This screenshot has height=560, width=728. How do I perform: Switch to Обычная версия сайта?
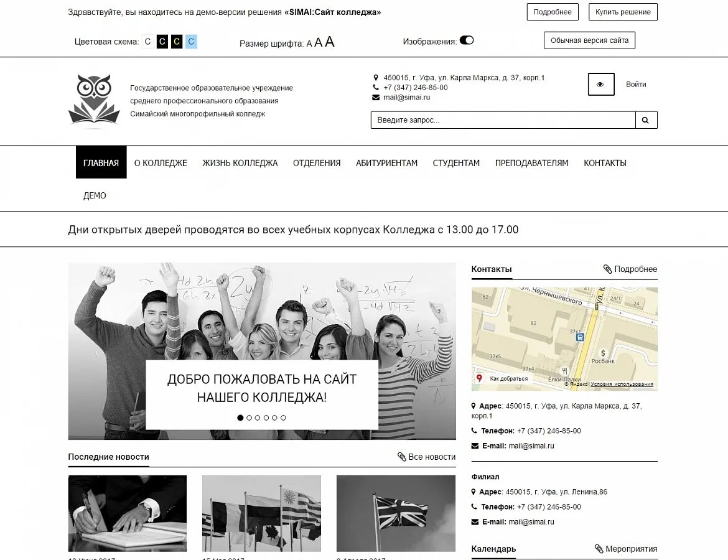coord(590,40)
